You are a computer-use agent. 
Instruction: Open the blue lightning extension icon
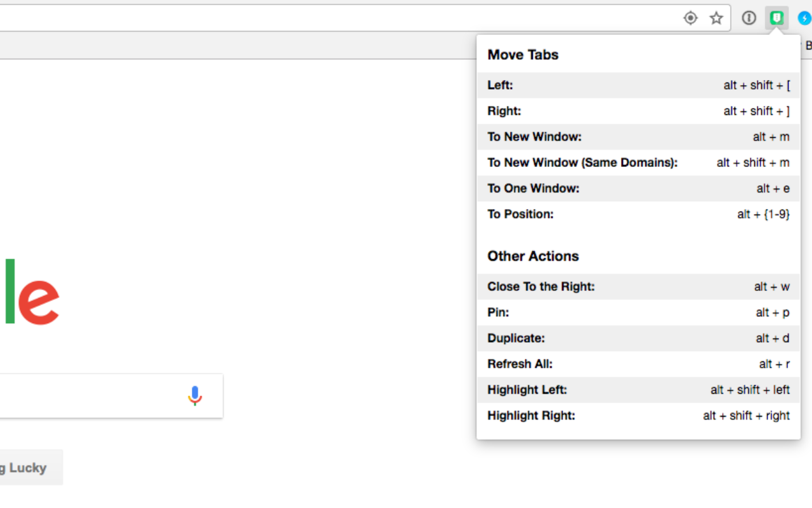coord(804,18)
